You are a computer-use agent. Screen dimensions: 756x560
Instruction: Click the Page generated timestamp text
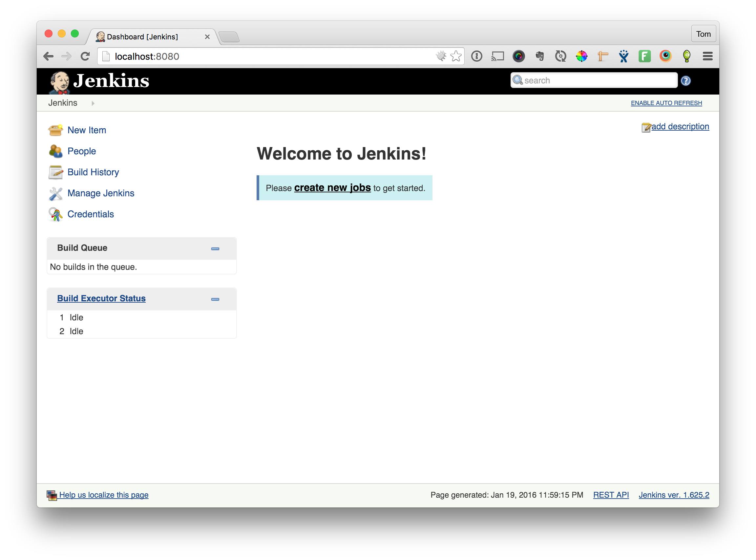pyautogui.click(x=507, y=495)
